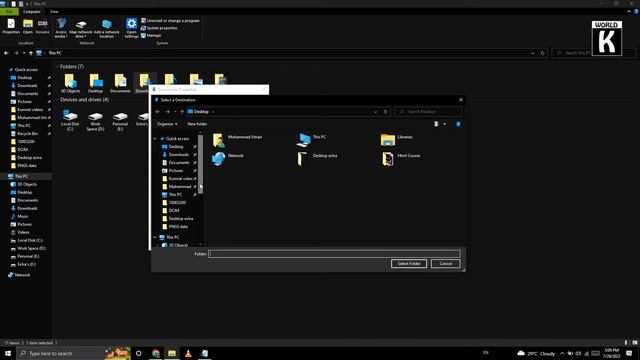The image size is (640, 360).
Task: Click the dialog's forward navigation arrow
Action: pos(167,112)
